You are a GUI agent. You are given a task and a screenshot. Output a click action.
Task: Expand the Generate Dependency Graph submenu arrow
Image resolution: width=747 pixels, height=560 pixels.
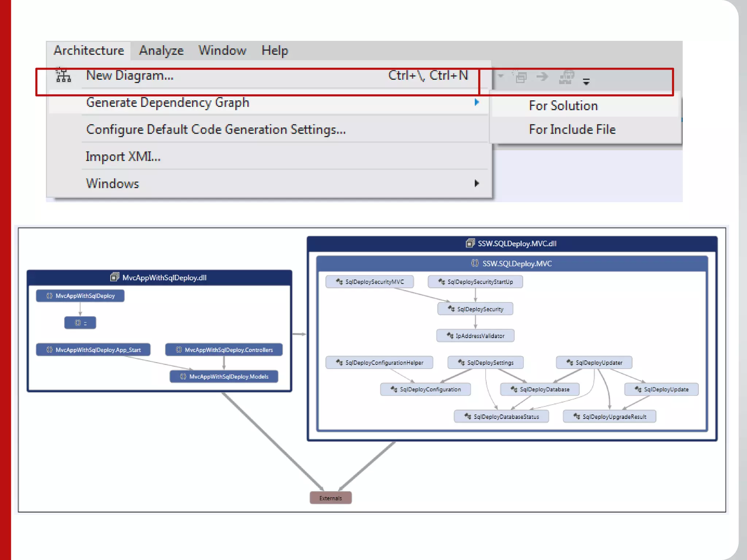click(476, 102)
